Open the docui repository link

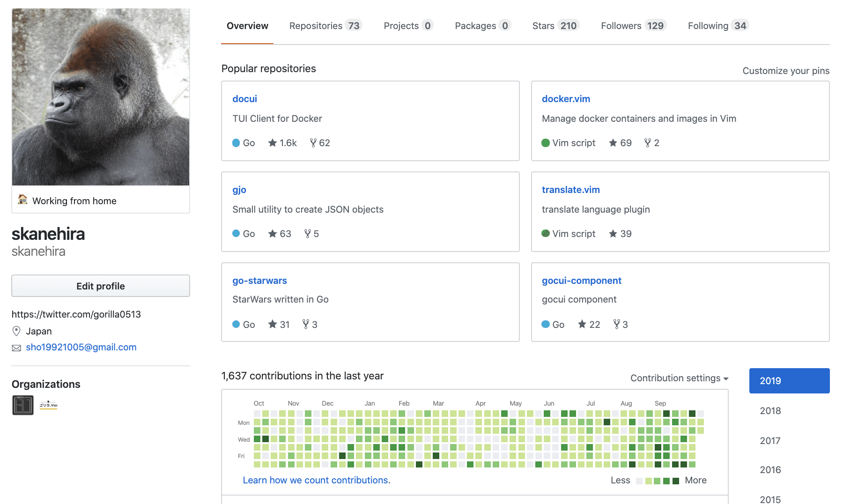tap(244, 99)
